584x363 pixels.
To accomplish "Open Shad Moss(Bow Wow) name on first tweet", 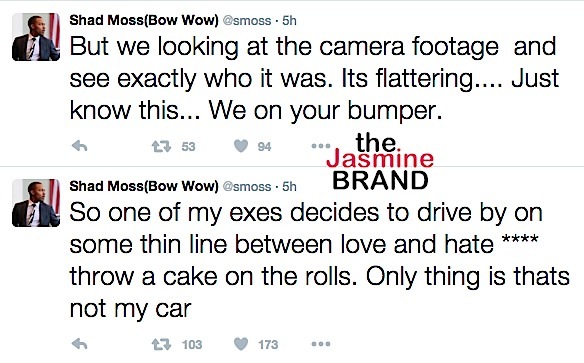I will (x=144, y=20).
